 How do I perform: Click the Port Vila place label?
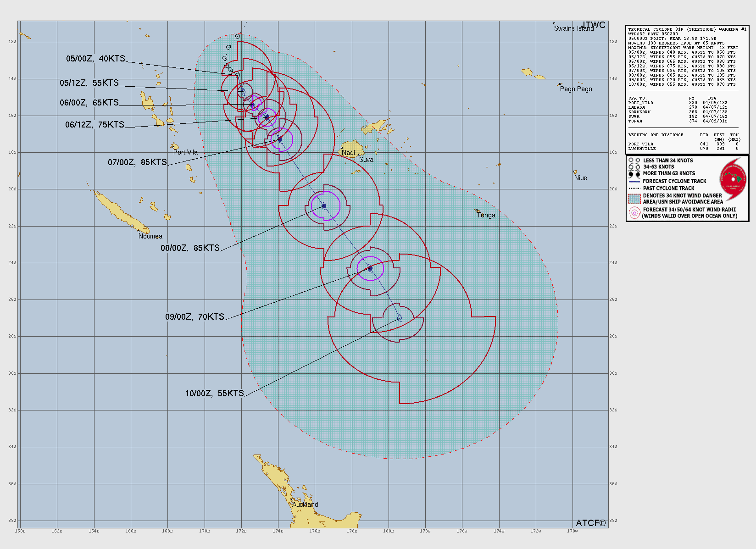click(x=185, y=152)
